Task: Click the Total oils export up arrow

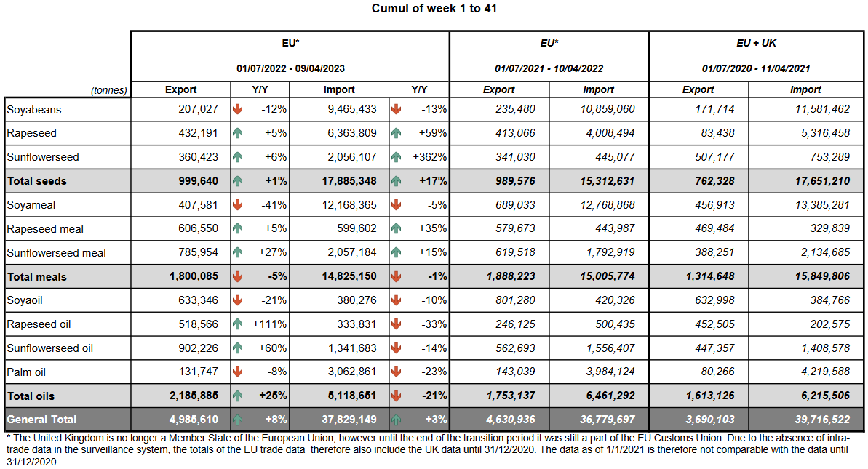Action: pos(237,396)
